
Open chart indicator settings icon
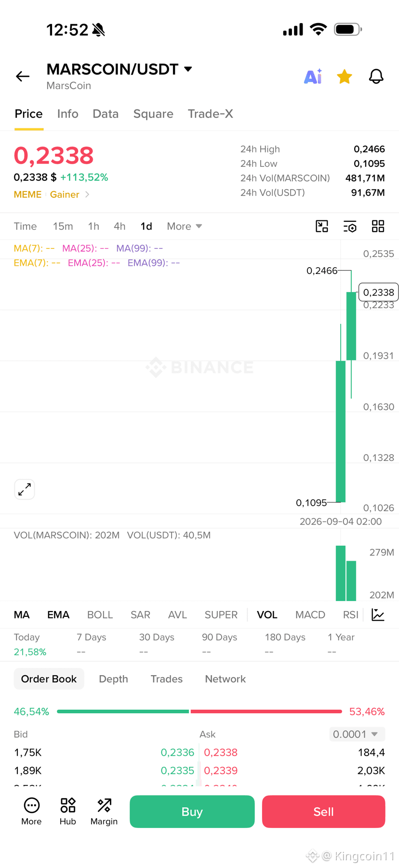pos(350,226)
